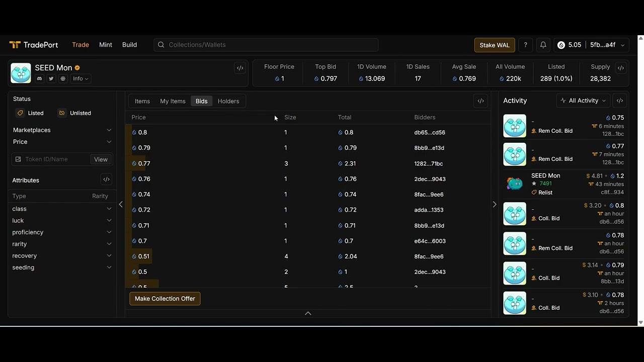Expand the rarity attribute
This screenshot has width=644, height=362.
[62, 244]
